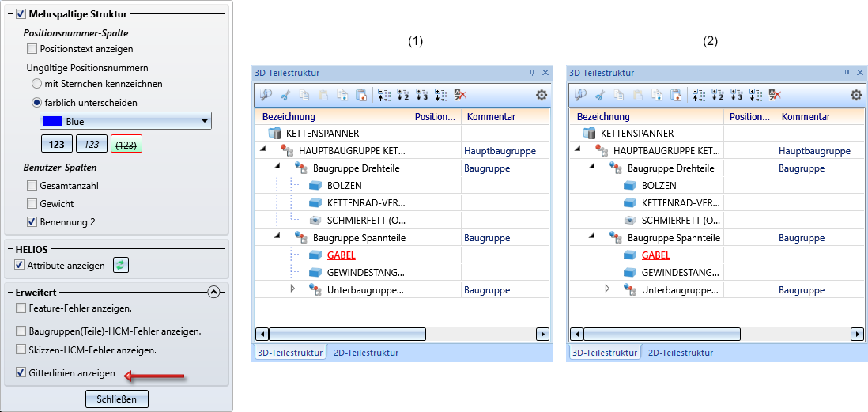The width and height of the screenshot is (868, 412).
Task: Expand all levels icon in panel (2)
Action: pyautogui.click(x=756, y=95)
